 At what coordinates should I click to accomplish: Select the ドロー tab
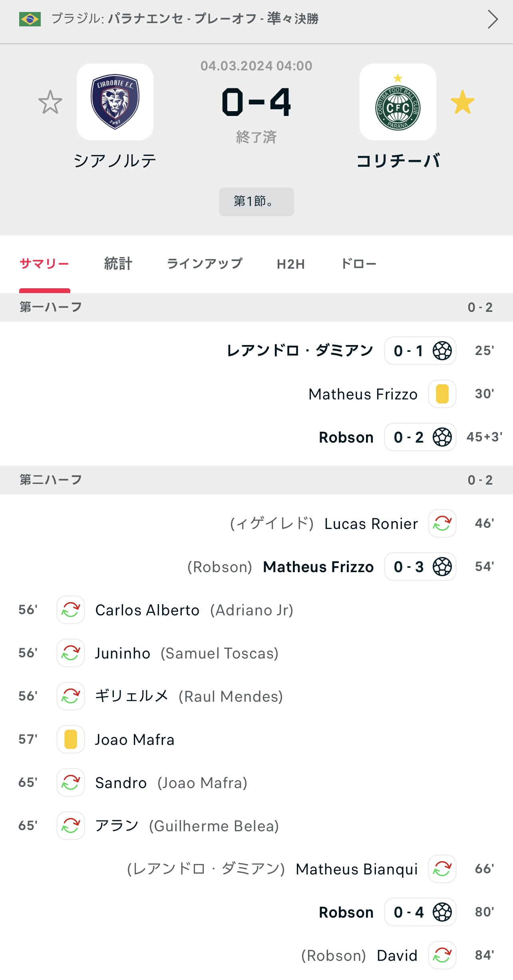pos(358,264)
